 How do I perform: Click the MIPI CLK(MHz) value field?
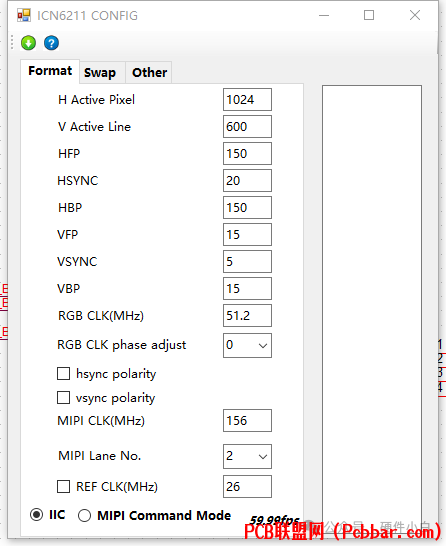[x=247, y=421]
